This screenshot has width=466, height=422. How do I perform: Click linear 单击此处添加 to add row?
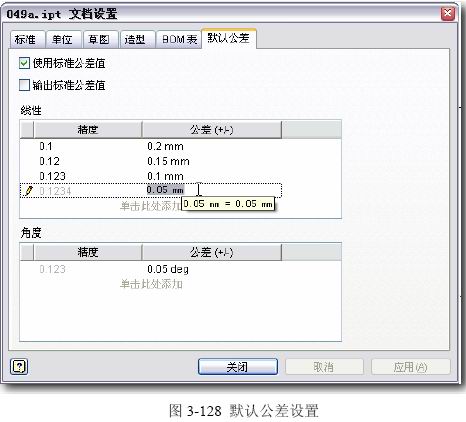tap(151, 206)
